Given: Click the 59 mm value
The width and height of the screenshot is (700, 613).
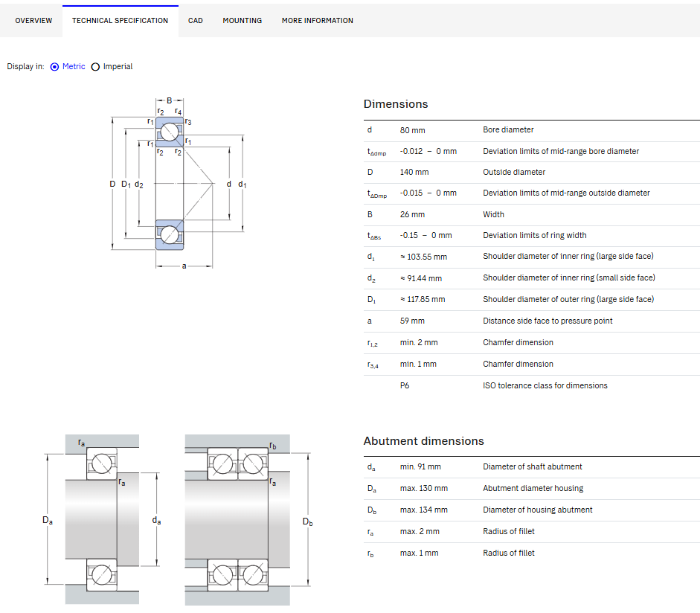Looking at the screenshot, I should 412,321.
